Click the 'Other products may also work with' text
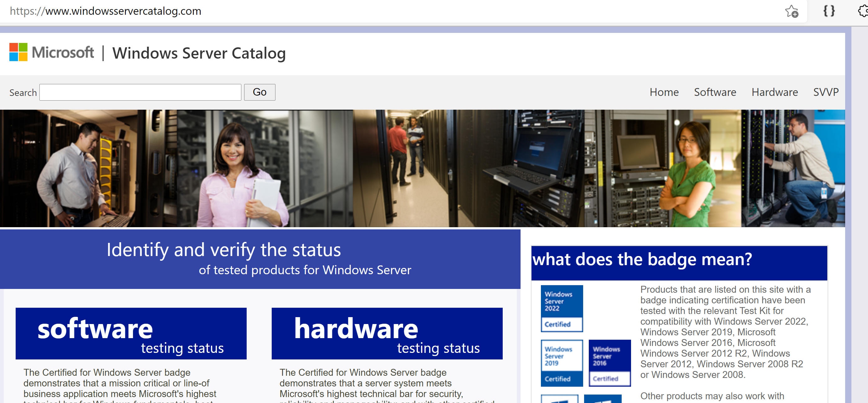The width and height of the screenshot is (868, 403). click(x=712, y=395)
